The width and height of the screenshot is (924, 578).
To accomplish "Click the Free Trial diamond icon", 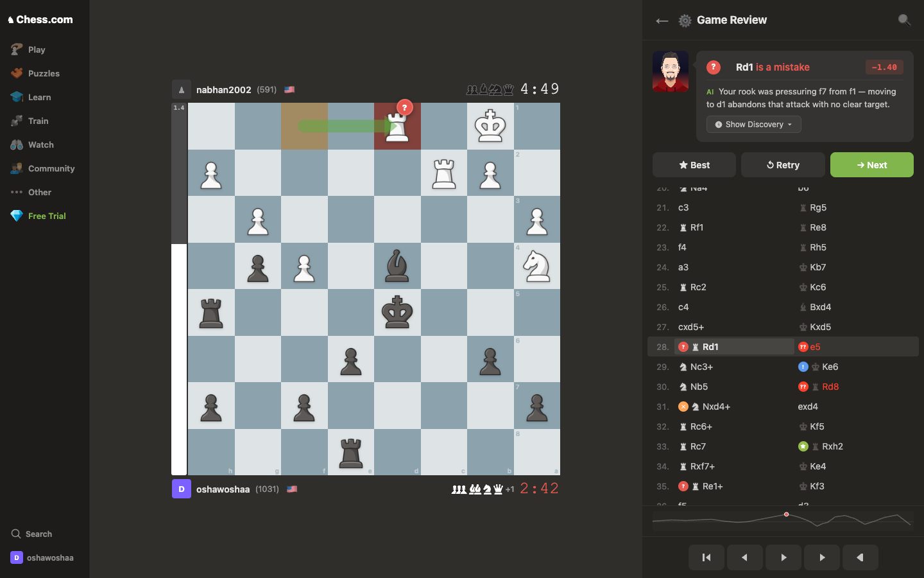I will 17,216.
